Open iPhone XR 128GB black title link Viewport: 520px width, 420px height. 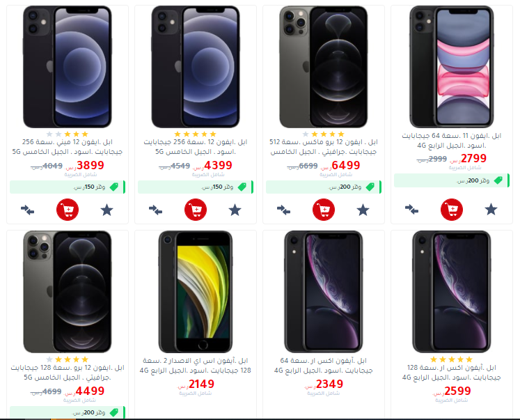click(x=451, y=373)
